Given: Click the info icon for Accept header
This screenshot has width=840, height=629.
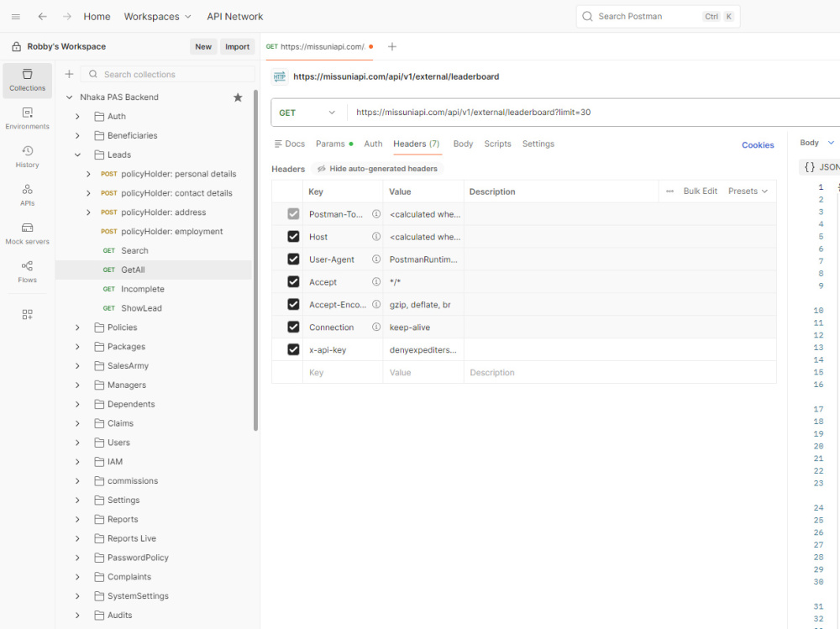Looking at the screenshot, I should (376, 282).
